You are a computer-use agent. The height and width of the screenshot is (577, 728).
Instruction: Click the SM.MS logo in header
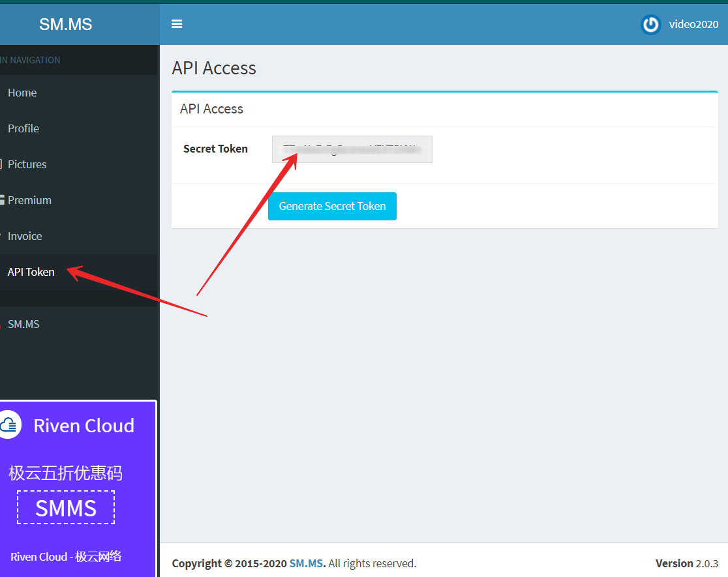point(65,24)
